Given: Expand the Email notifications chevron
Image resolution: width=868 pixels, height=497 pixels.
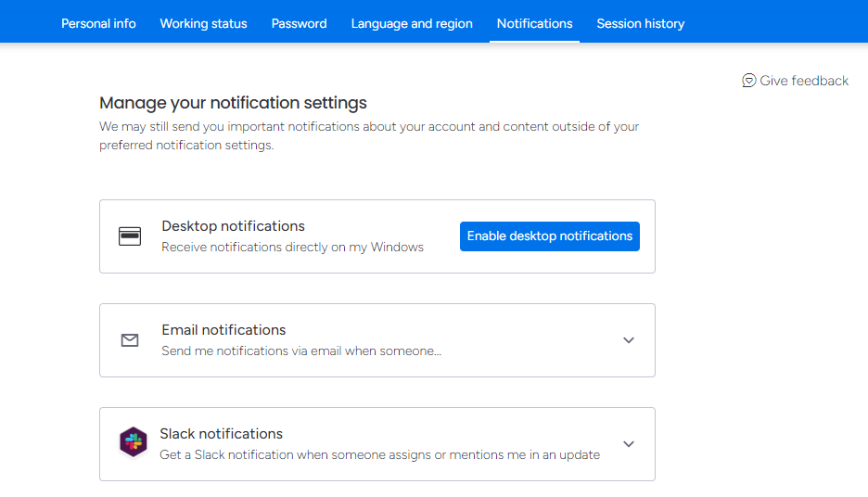Looking at the screenshot, I should click(629, 340).
